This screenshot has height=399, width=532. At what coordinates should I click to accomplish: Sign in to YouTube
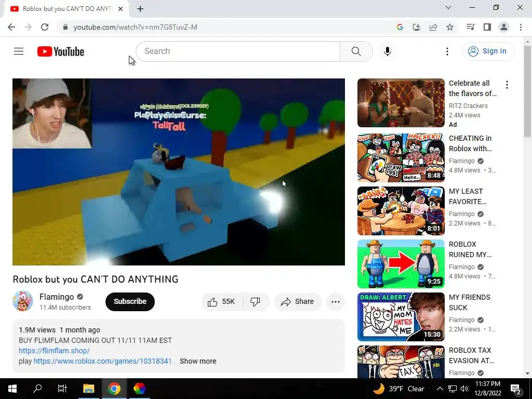coord(488,51)
